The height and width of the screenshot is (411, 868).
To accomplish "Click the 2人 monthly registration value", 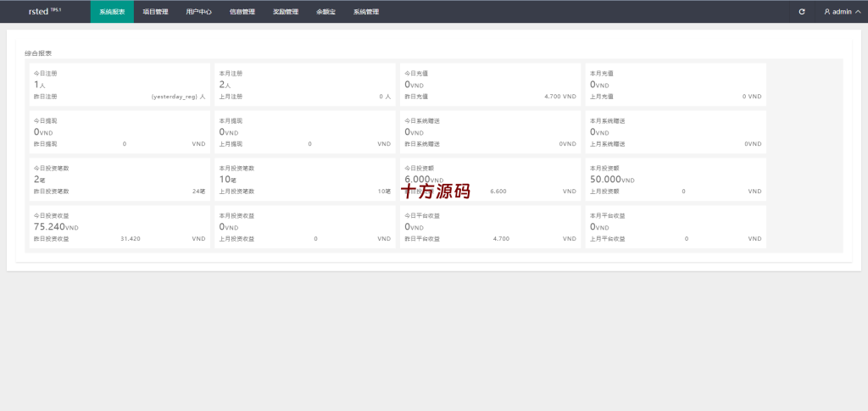I will coord(225,85).
